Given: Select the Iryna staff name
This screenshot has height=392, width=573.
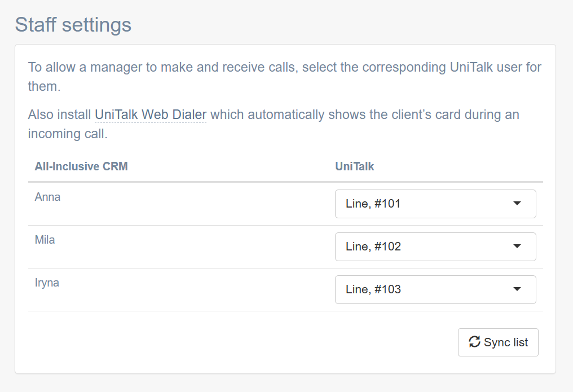Looking at the screenshot, I should [47, 283].
